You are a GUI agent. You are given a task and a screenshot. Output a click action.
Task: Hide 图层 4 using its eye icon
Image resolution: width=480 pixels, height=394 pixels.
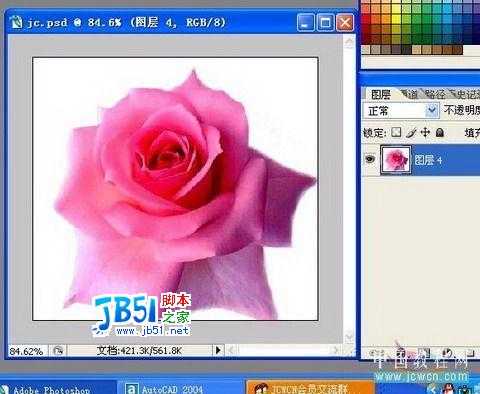[370, 159]
